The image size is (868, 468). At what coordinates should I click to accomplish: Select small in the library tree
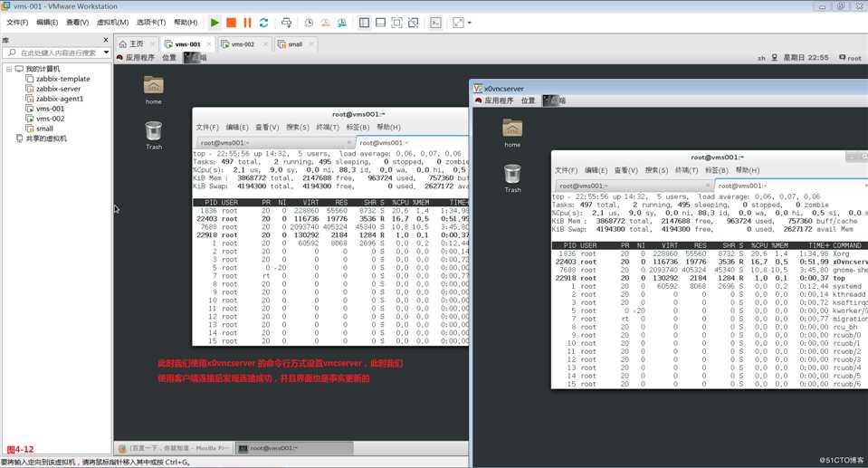click(44, 129)
